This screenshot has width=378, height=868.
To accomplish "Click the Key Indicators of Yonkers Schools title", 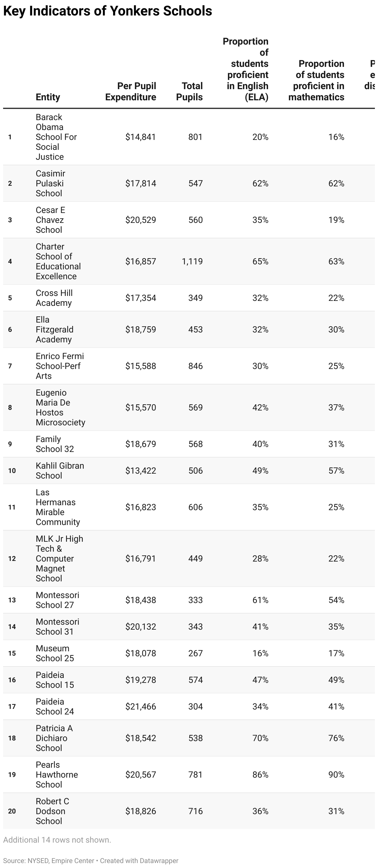I will [x=108, y=11].
